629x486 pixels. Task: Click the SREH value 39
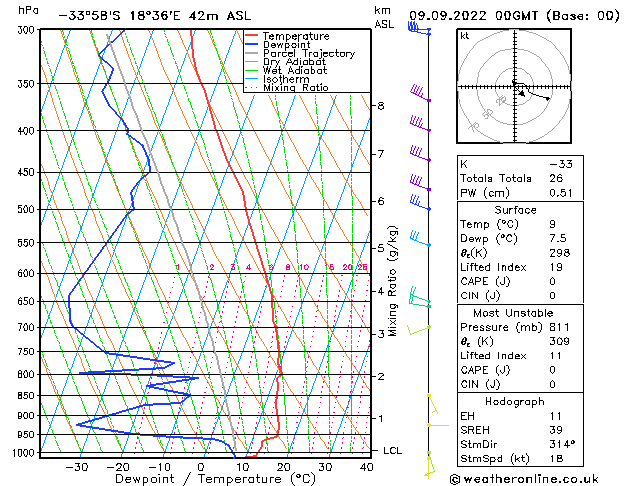(556, 430)
